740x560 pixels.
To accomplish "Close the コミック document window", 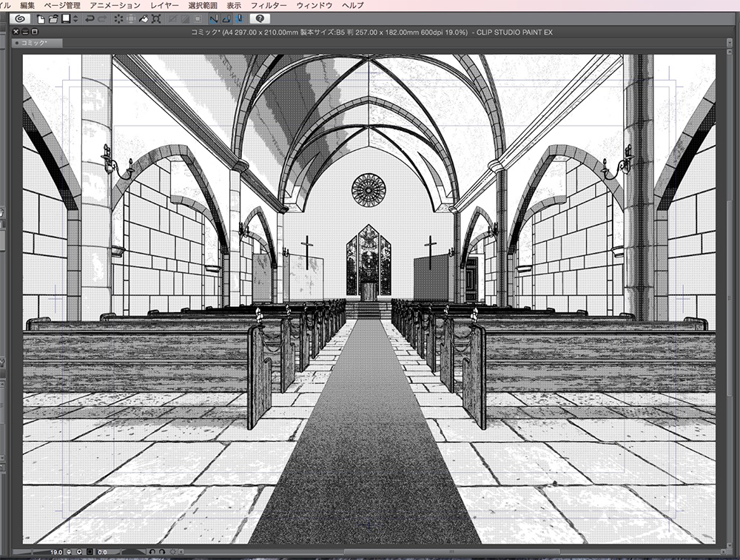I will (x=16, y=32).
